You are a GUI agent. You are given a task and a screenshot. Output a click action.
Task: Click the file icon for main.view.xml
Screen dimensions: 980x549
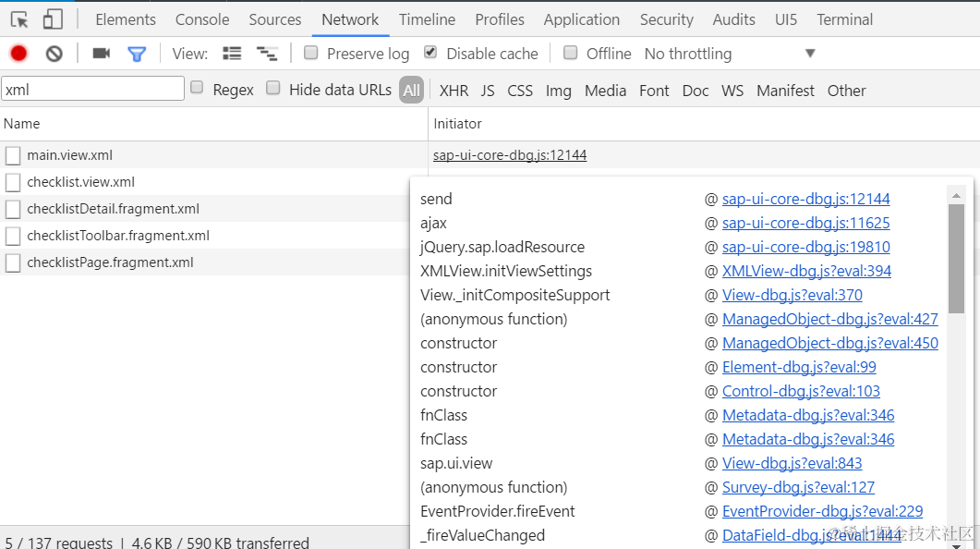click(x=13, y=155)
